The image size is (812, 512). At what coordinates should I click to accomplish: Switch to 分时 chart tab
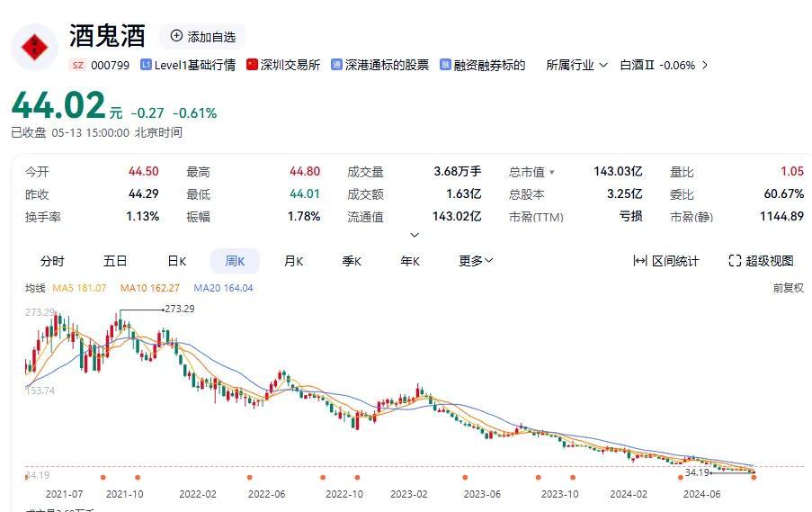pyautogui.click(x=52, y=261)
